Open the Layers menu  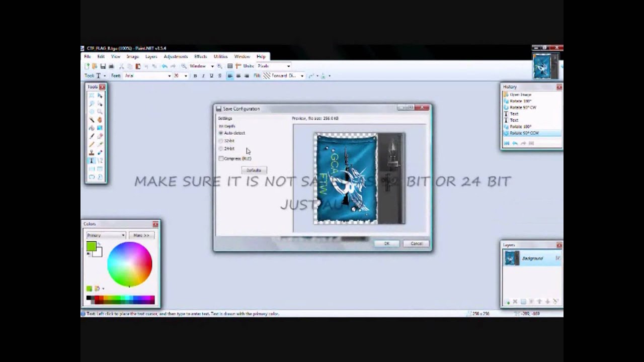point(151,56)
